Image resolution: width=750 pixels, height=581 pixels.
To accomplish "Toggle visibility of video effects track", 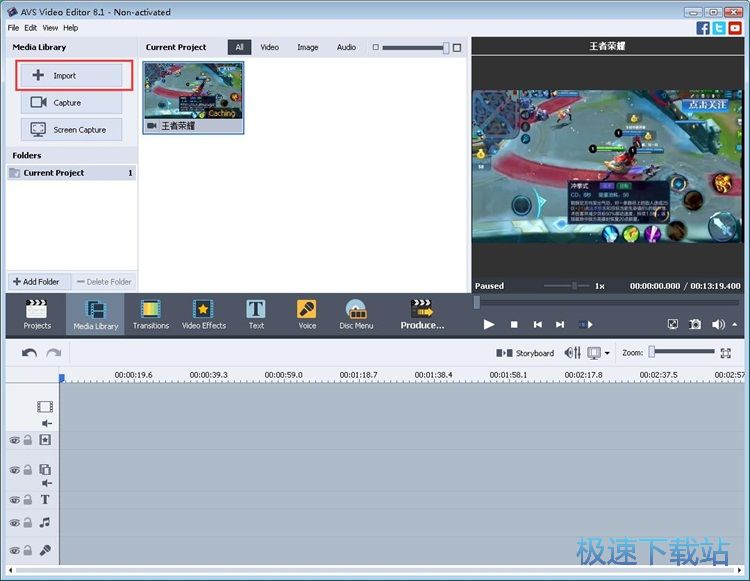I will click(14, 440).
